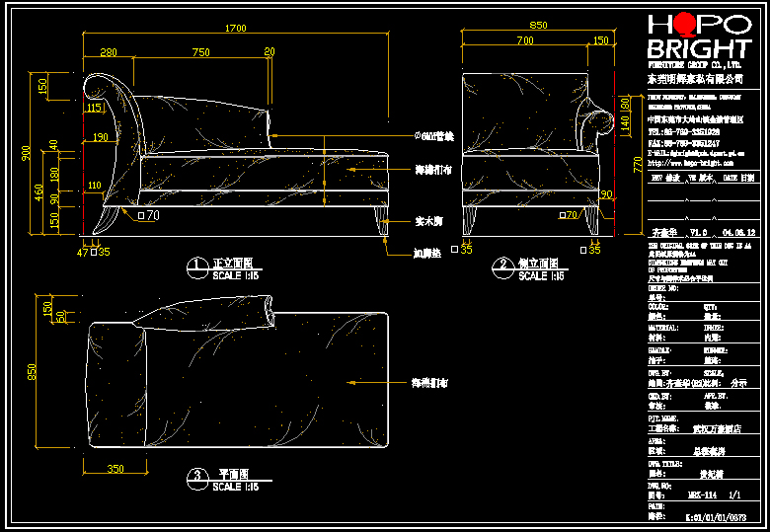Select the 850 dimension above the side elevation

(x=538, y=25)
